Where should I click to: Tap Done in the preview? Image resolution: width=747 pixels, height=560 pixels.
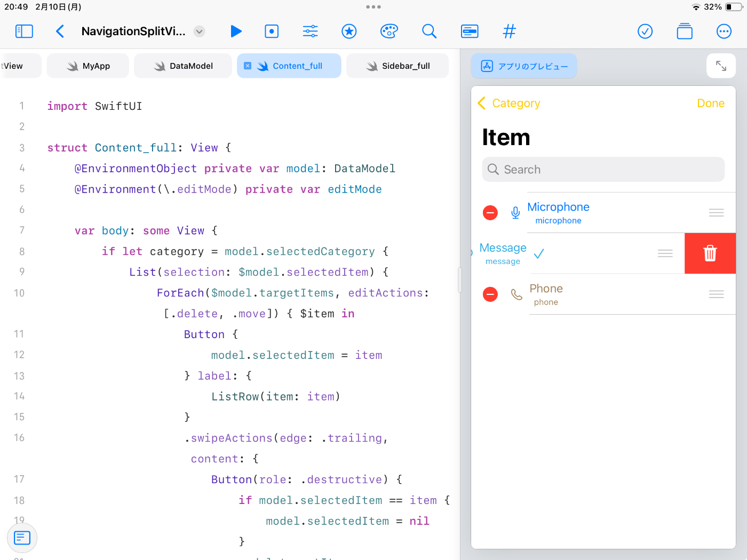click(711, 103)
